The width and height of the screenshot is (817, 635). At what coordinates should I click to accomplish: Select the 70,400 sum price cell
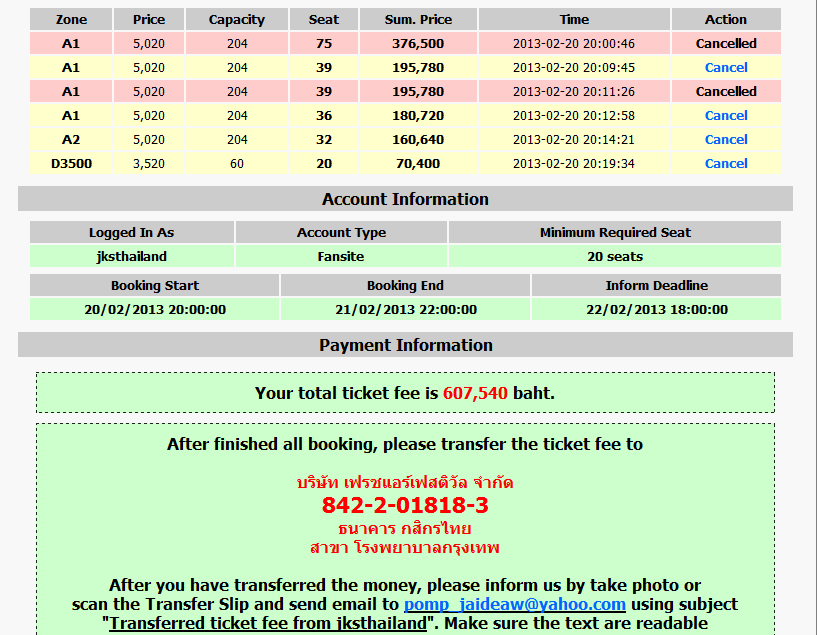click(x=418, y=163)
